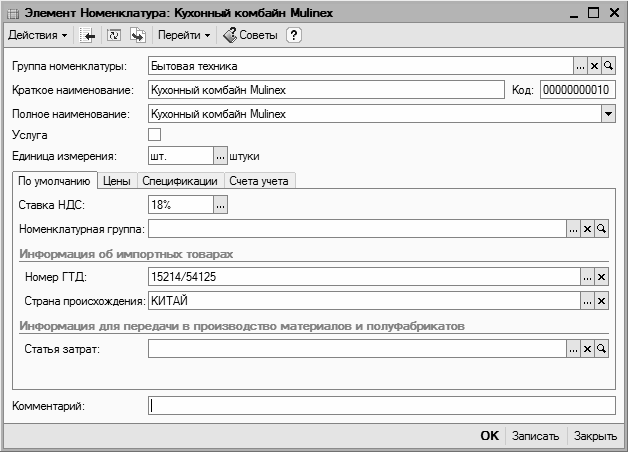
Task: Click the copy element toolbar icon
Action: (138, 36)
